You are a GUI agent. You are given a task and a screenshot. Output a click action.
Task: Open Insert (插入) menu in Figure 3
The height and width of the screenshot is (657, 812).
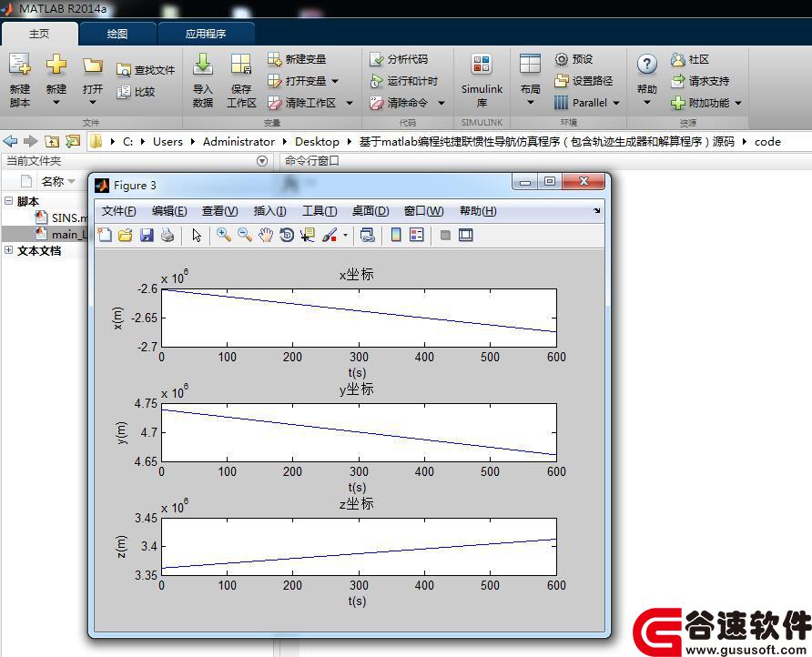[x=269, y=211]
